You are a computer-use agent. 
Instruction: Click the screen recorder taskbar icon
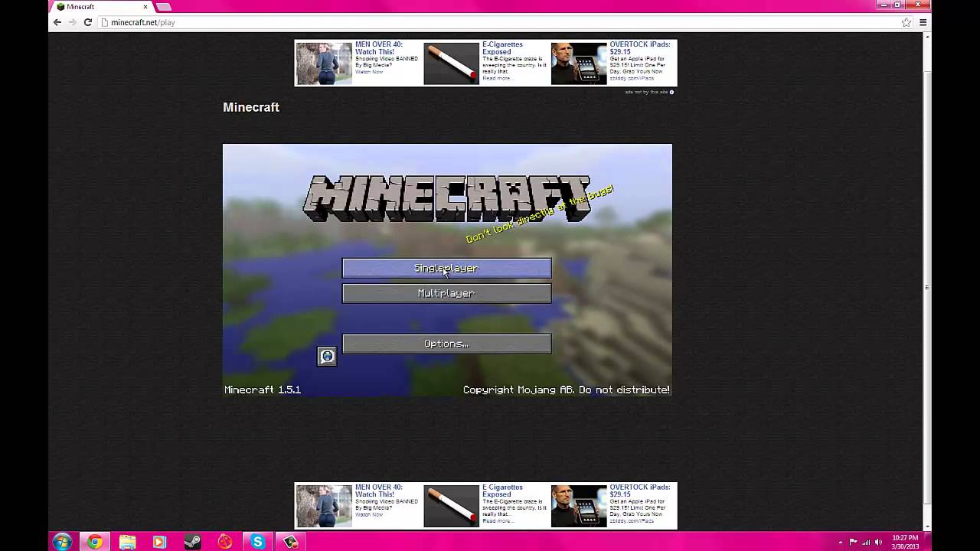pyautogui.click(x=290, y=542)
